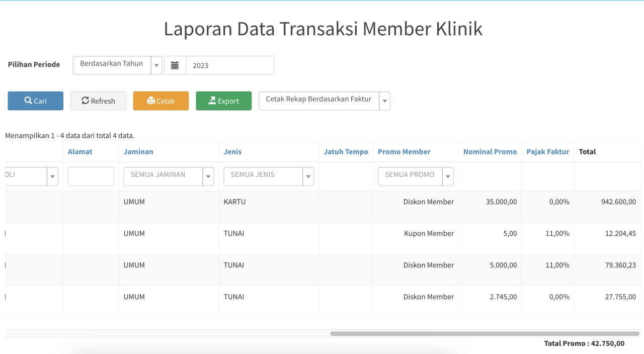Sort by the Alamat column header

click(x=80, y=151)
